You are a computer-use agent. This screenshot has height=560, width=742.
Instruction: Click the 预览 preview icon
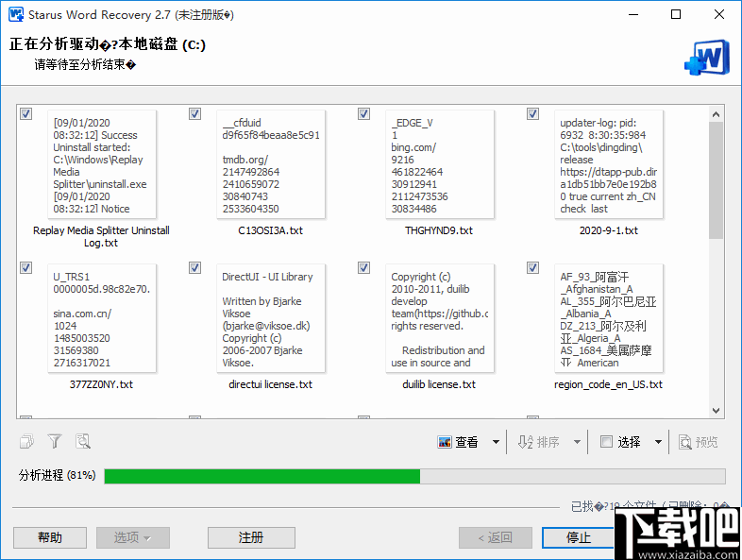[x=684, y=442]
